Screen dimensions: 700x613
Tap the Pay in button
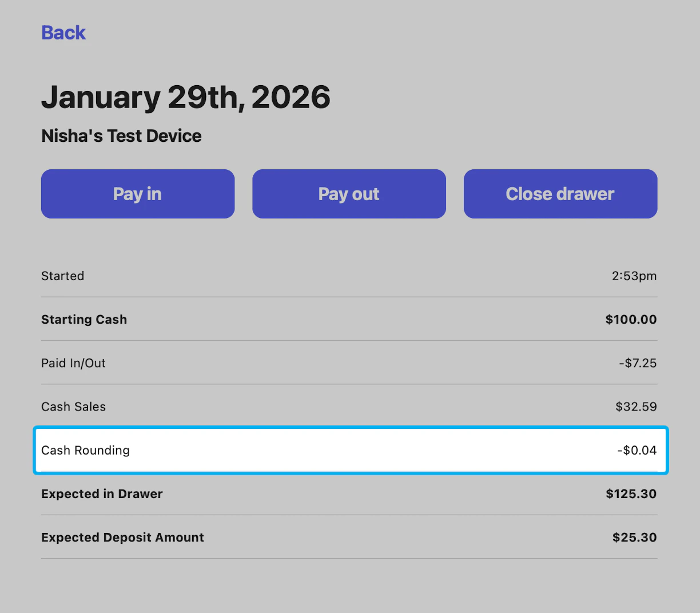[x=138, y=194]
